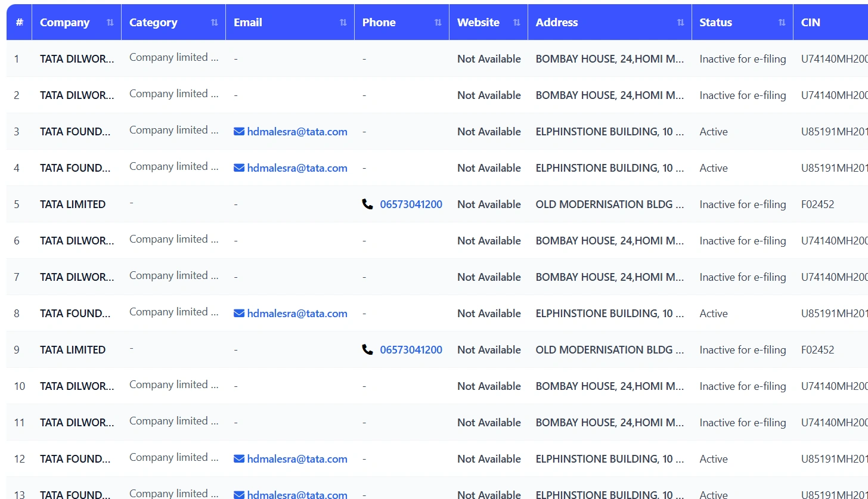The image size is (868, 499).
Task: Click OLD MODERNISATION BLDG address in row 9
Action: click(x=610, y=350)
